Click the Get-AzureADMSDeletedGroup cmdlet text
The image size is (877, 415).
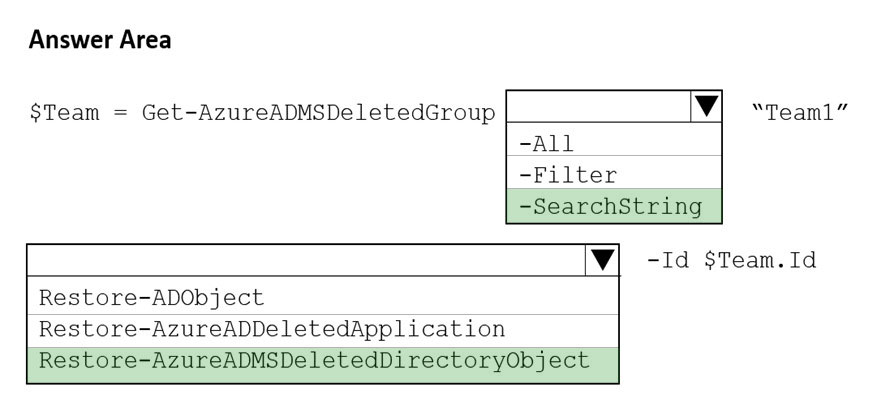tap(318, 113)
